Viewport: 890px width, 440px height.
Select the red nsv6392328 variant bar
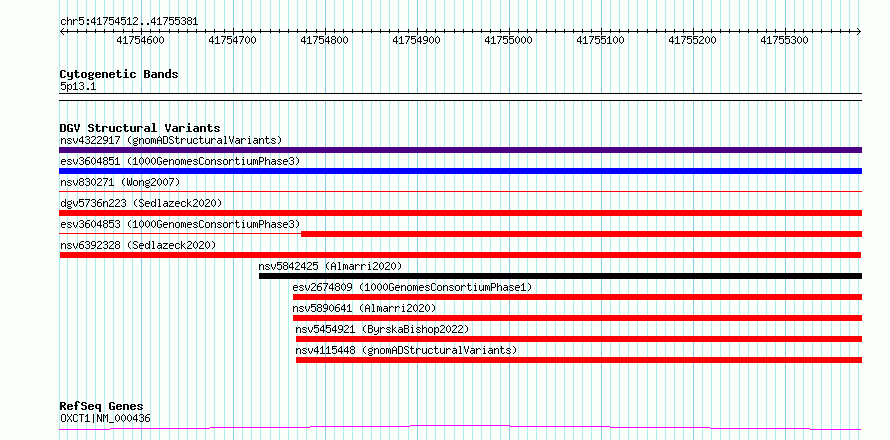pos(460,255)
